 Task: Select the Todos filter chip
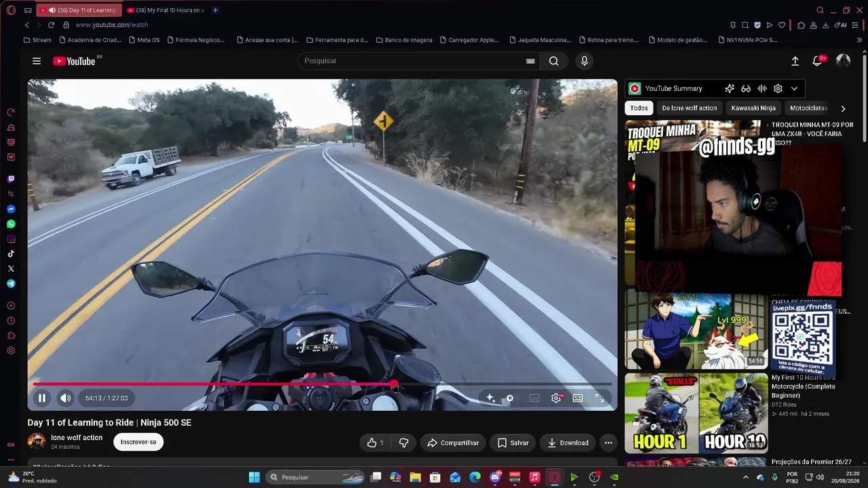coord(639,108)
